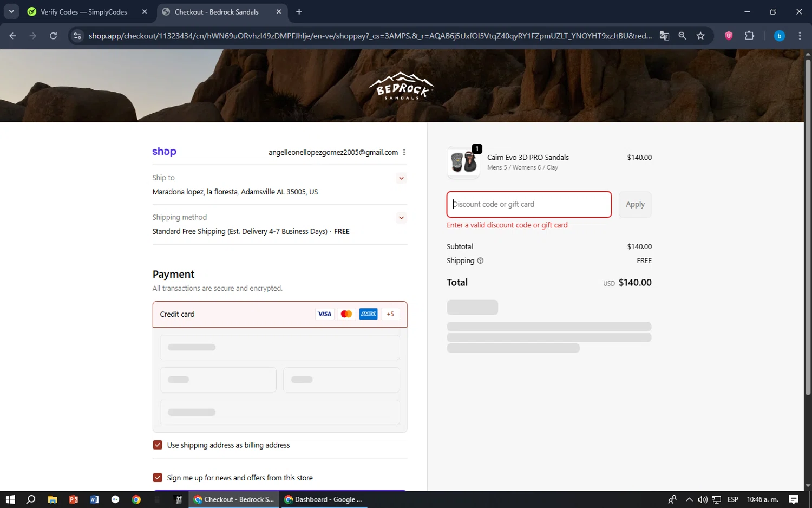Click the browser back arrow

point(13,36)
